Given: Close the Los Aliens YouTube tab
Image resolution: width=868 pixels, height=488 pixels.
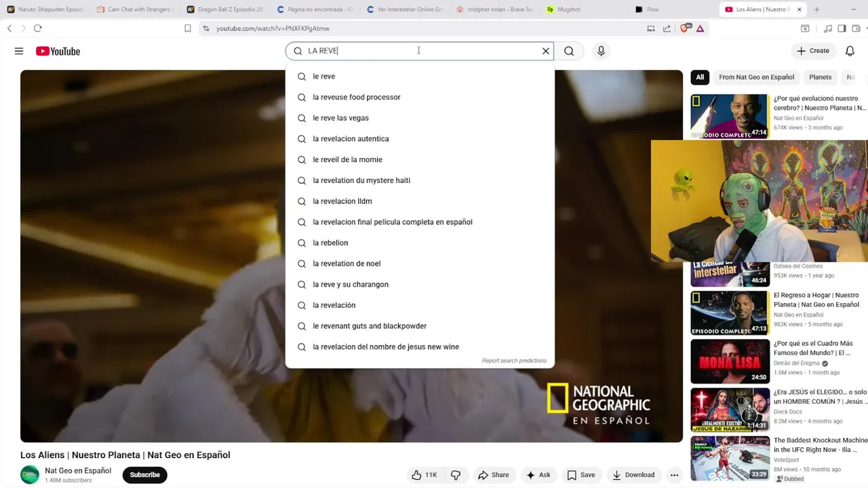Looking at the screenshot, I should click(x=799, y=9).
